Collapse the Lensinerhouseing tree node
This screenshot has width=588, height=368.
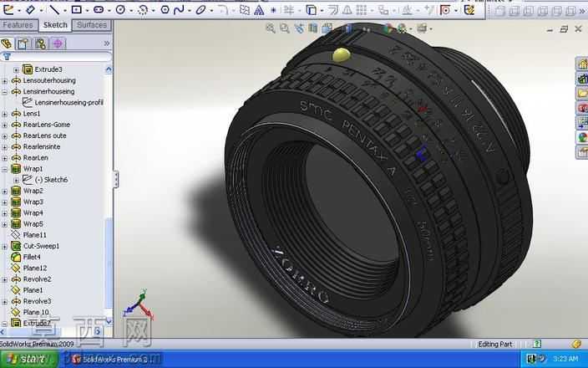tap(4, 92)
